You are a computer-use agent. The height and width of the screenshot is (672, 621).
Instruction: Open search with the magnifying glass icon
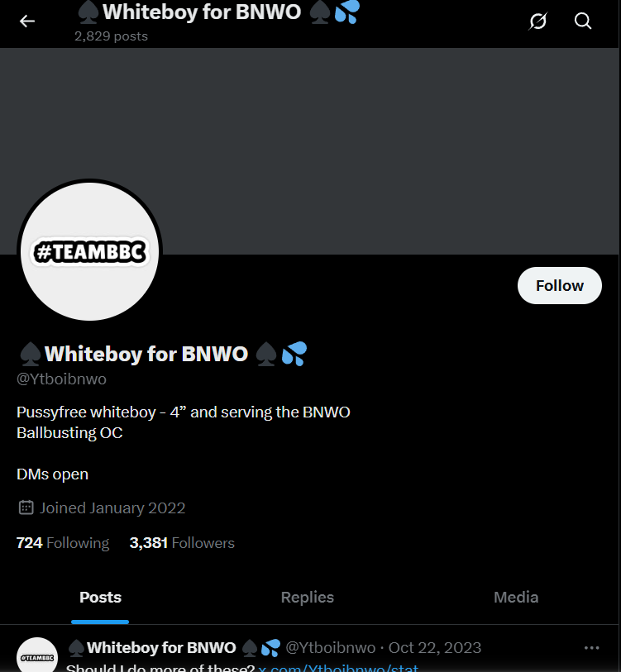point(582,21)
